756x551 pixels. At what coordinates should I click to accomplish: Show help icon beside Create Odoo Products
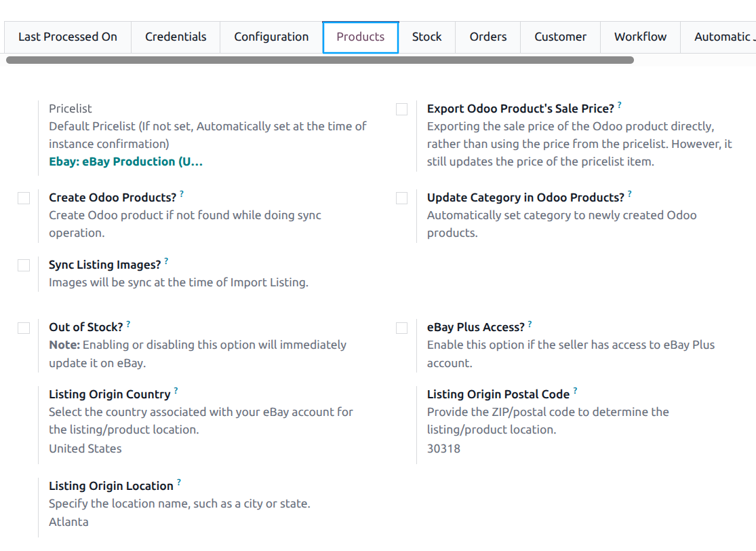(182, 193)
